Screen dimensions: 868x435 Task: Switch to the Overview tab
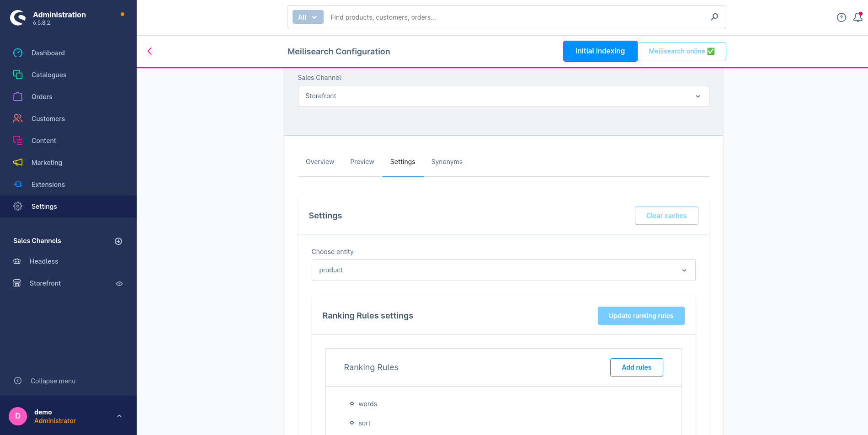click(320, 162)
